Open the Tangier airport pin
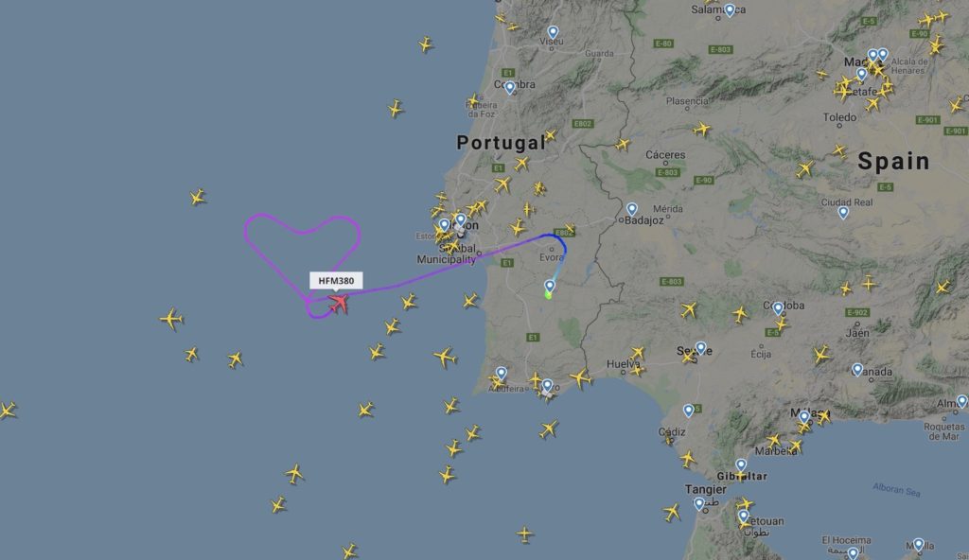The width and height of the screenshot is (969, 560). point(699,504)
